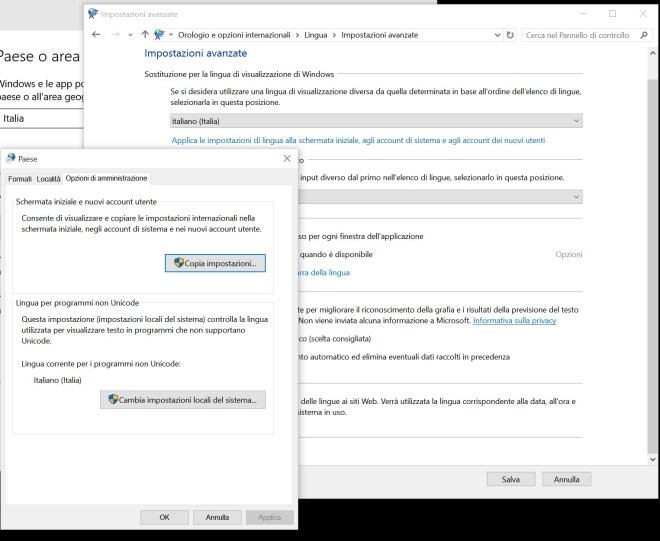Close the Paese dialog

point(287,158)
